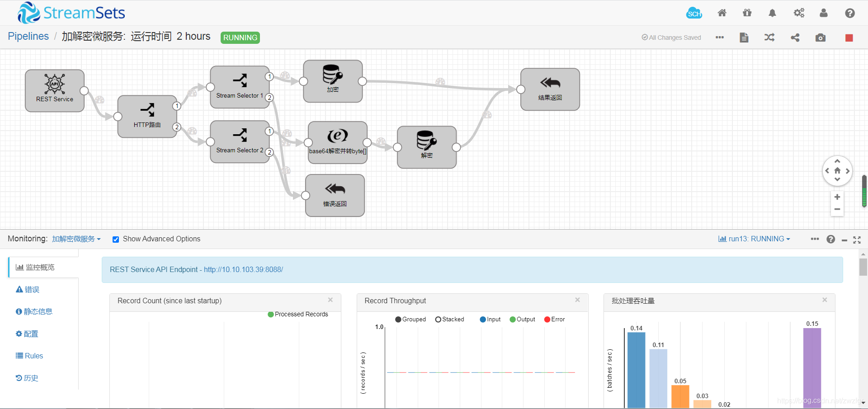Open the user account icon
Image resolution: width=868 pixels, height=409 pixels.
click(824, 13)
